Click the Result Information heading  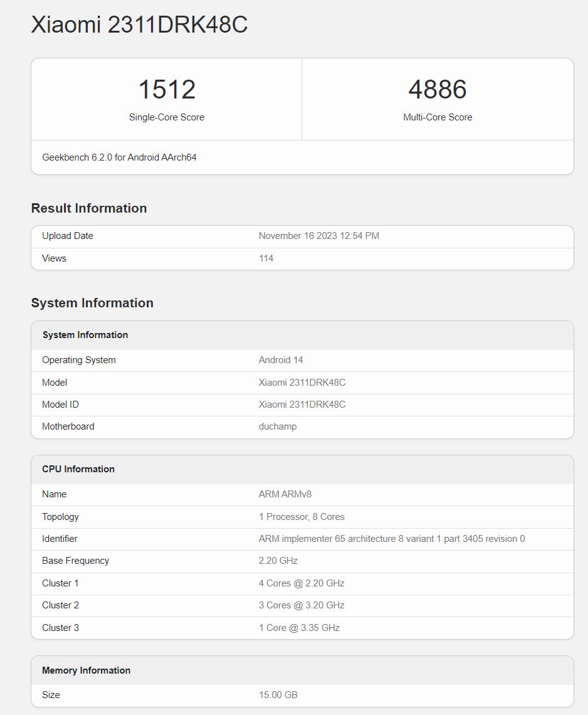click(x=89, y=208)
